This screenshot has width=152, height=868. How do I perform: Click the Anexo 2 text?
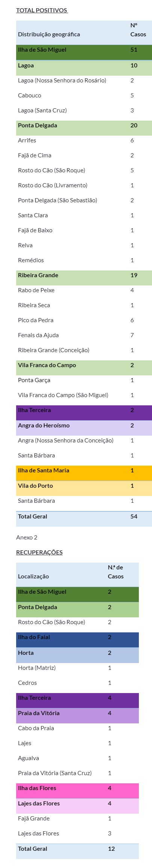click(x=27, y=537)
